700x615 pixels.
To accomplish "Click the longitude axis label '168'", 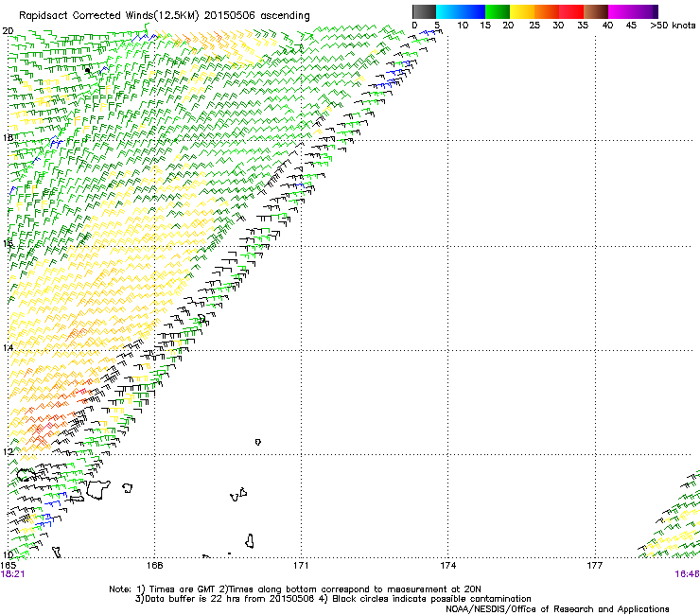I will pyautogui.click(x=154, y=566).
